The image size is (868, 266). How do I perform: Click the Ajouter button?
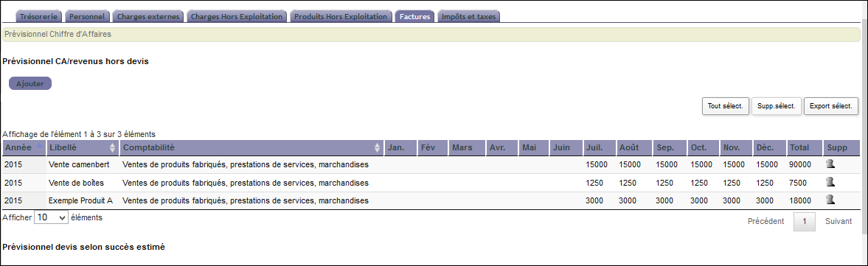[30, 83]
